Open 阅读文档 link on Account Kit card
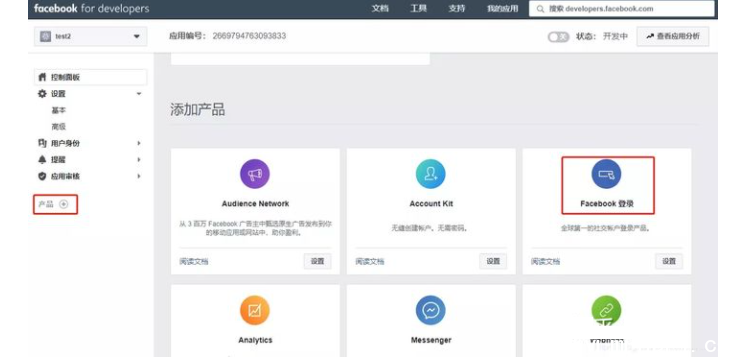748x360 pixels. pyautogui.click(x=370, y=262)
